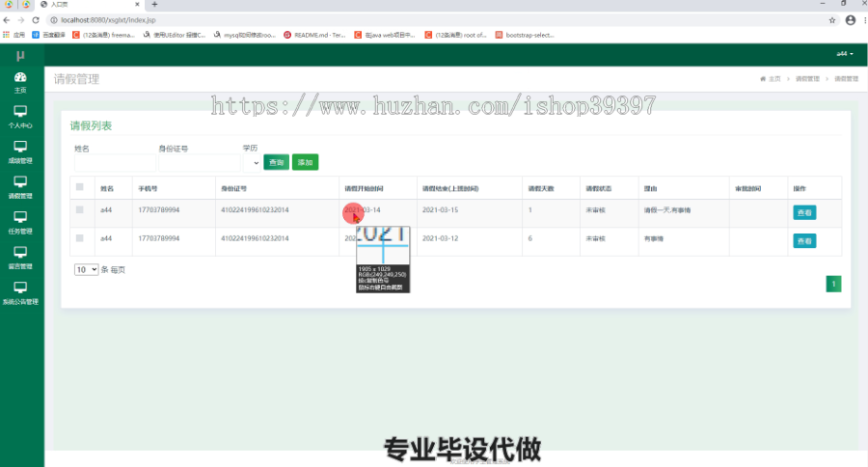Select the 入口页 browser tab
The height and width of the screenshot is (467, 868).
click(x=89, y=5)
